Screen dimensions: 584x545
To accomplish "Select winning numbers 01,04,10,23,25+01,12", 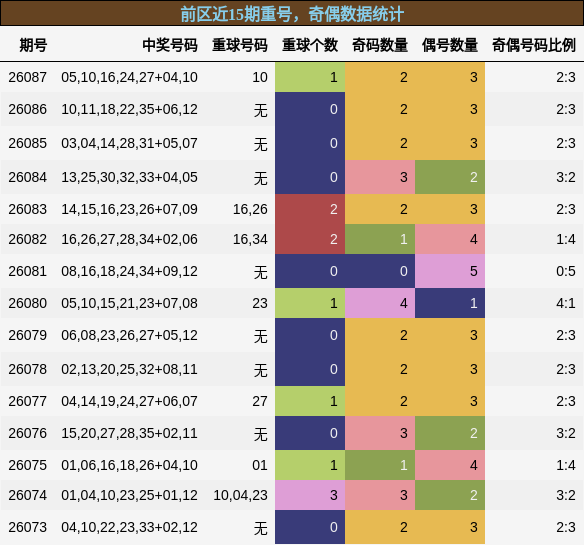I will click(129, 495).
